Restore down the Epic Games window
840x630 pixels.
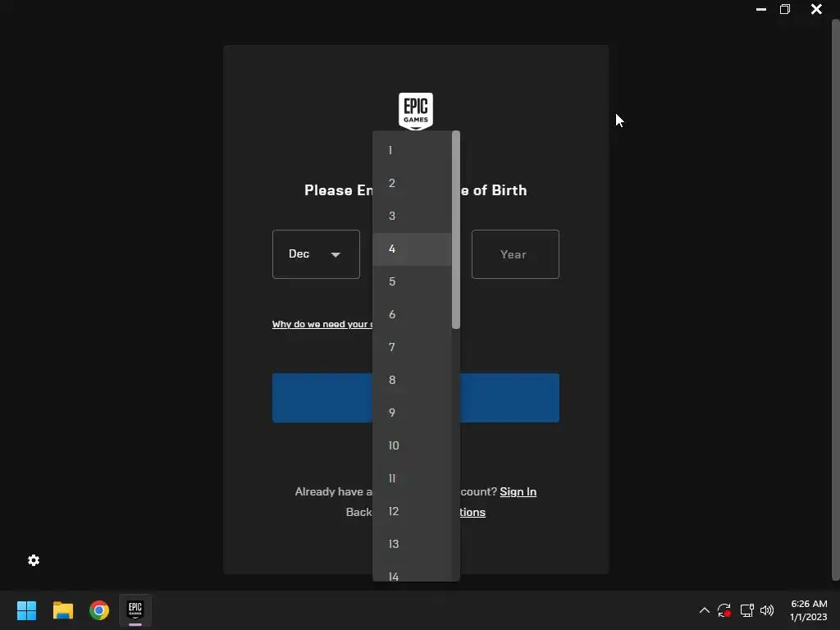click(785, 9)
